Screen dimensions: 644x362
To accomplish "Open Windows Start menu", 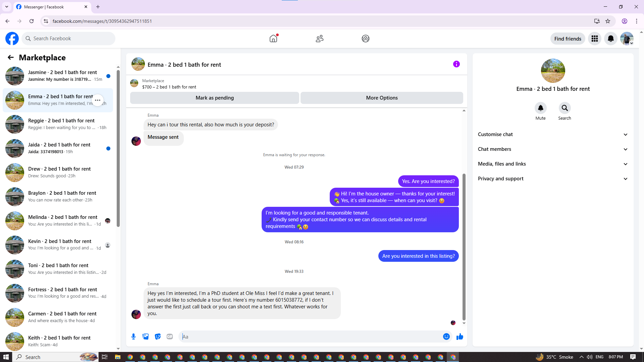I will [6, 357].
